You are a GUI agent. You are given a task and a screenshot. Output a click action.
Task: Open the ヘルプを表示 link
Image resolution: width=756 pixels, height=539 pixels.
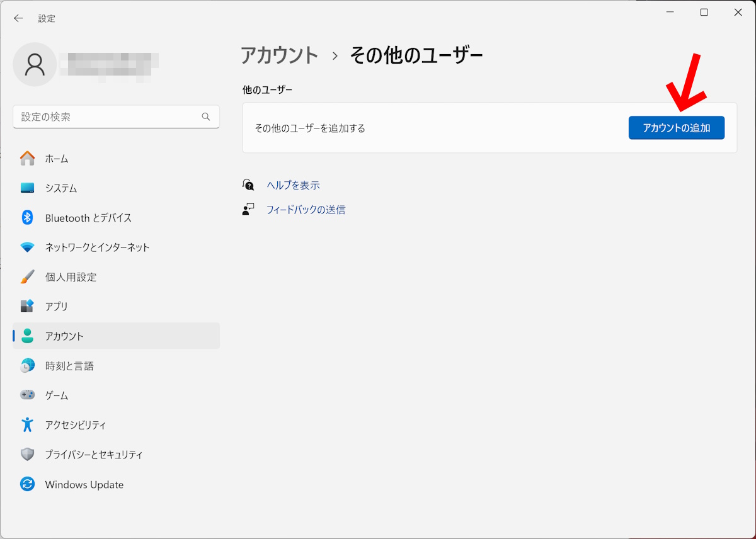tap(294, 185)
